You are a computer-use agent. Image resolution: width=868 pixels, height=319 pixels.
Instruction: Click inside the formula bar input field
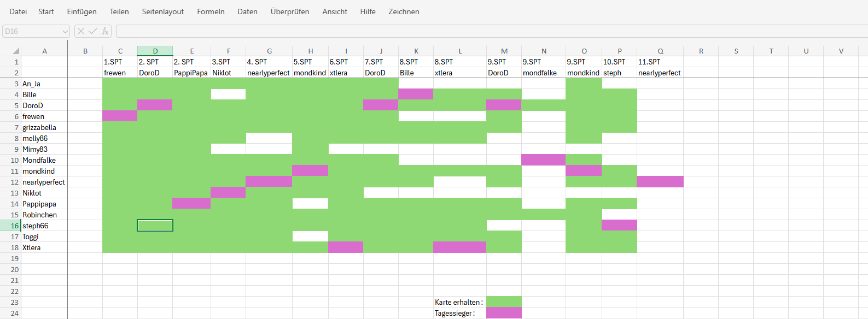pos(487,31)
